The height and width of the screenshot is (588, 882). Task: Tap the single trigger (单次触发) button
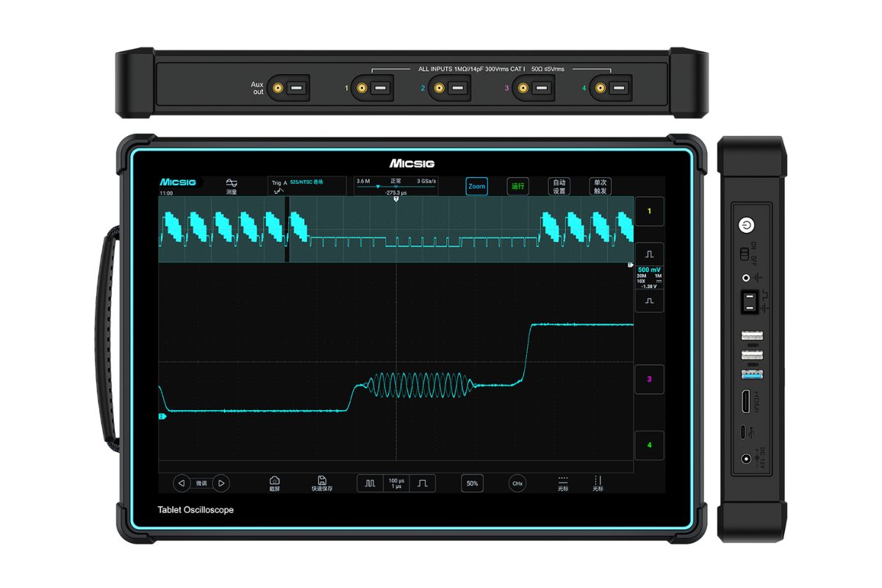(x=600, y=187)
